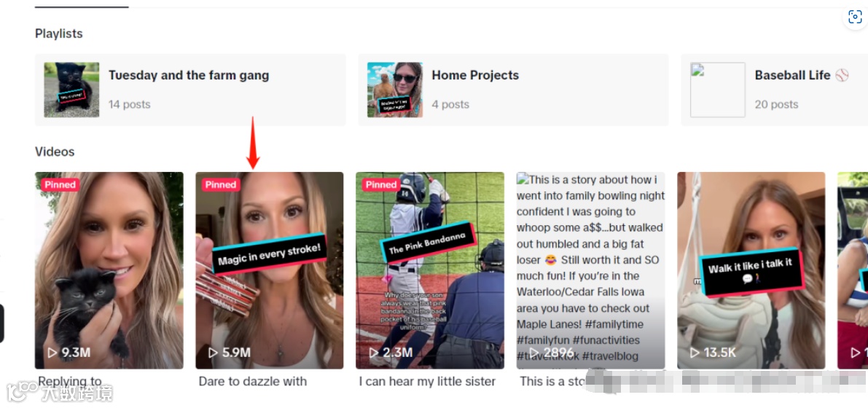Open the Home Projects playlist thumbnail
The width and height of the screenshot is (868, 408).
coord(395,90)
